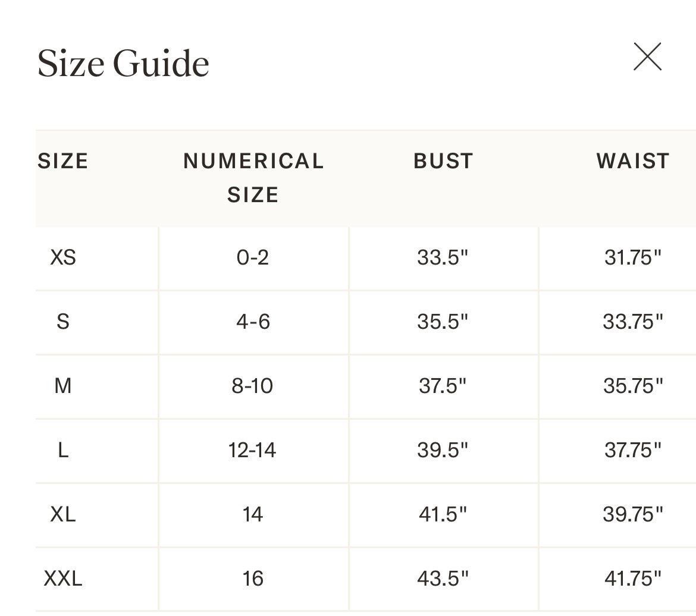Select the XL size row label
The width and height of the screenshot is (696, 616).
coord(63,514)
